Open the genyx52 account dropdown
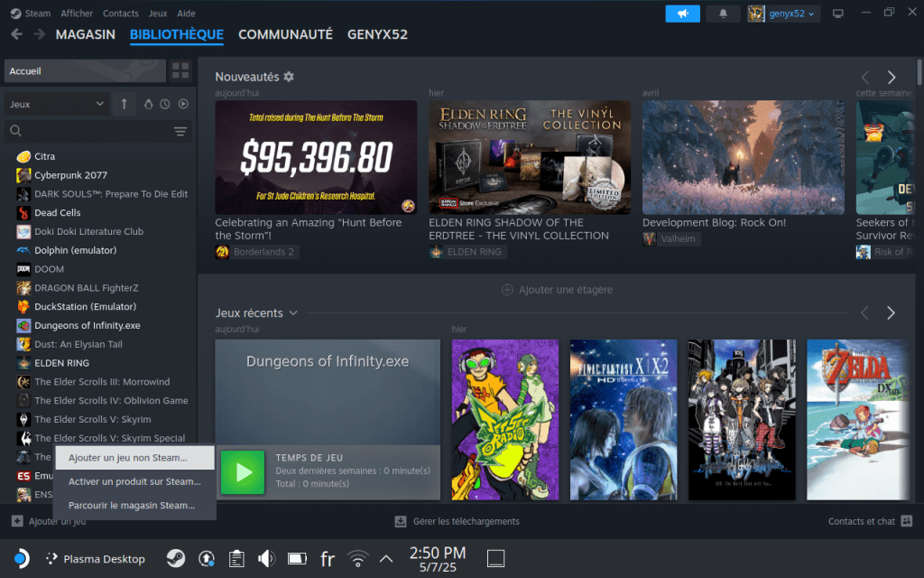 pyautogui.click(x=783, y=14)
